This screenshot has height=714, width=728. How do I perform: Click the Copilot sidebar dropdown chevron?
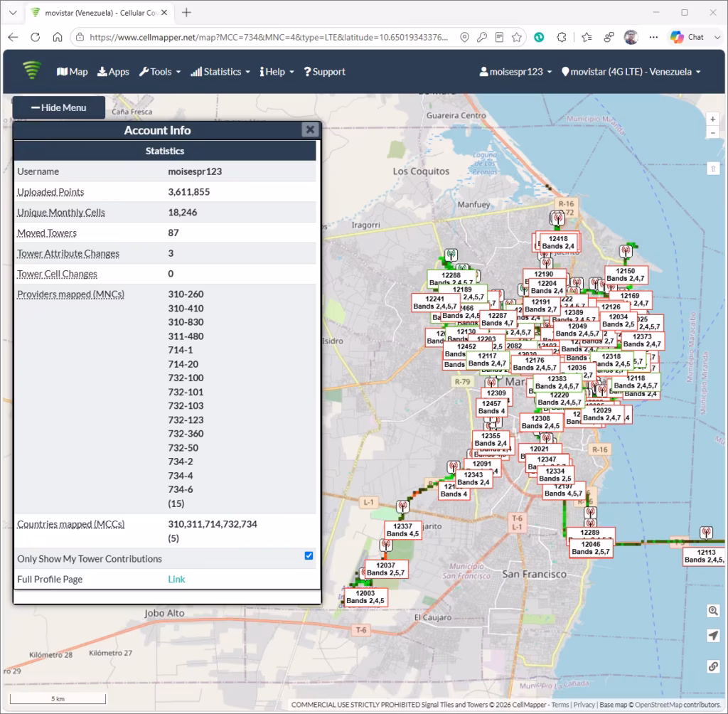(x=717, y=37)
